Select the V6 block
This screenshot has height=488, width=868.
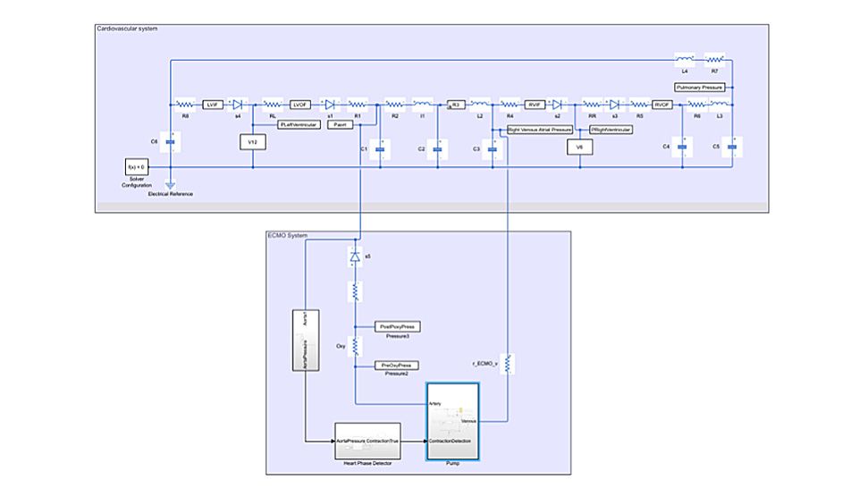579,146
